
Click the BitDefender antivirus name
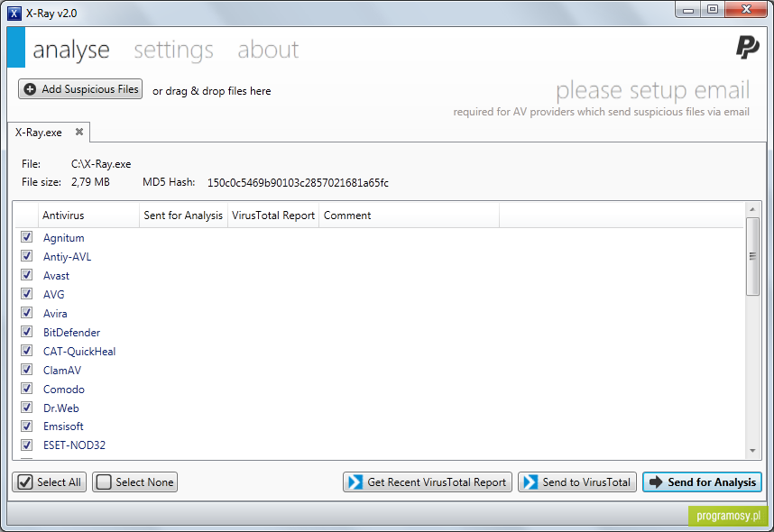tap(71, 333)
